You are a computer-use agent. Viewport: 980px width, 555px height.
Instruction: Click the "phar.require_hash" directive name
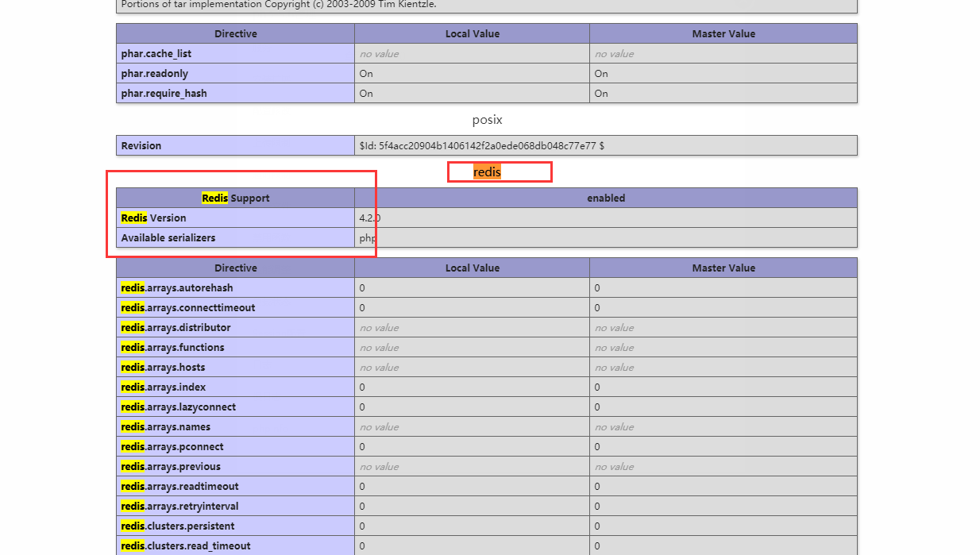[x=164, y=94]
